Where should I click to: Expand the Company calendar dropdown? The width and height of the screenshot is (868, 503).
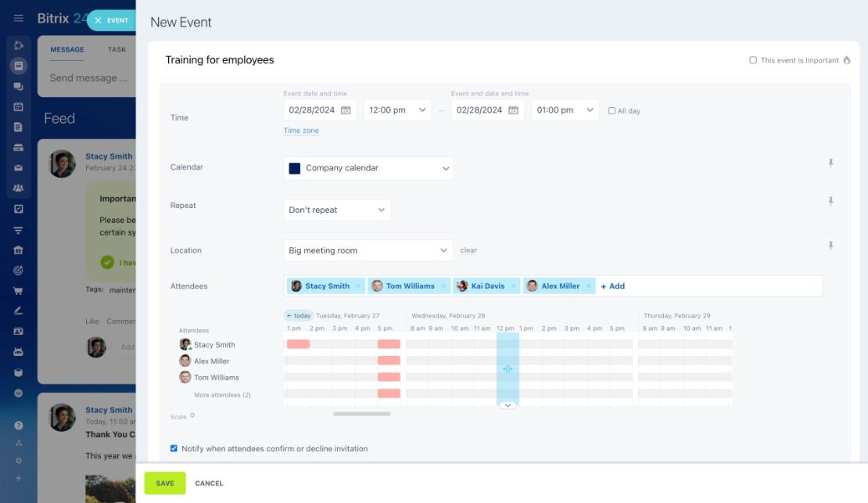coord(368,168)
